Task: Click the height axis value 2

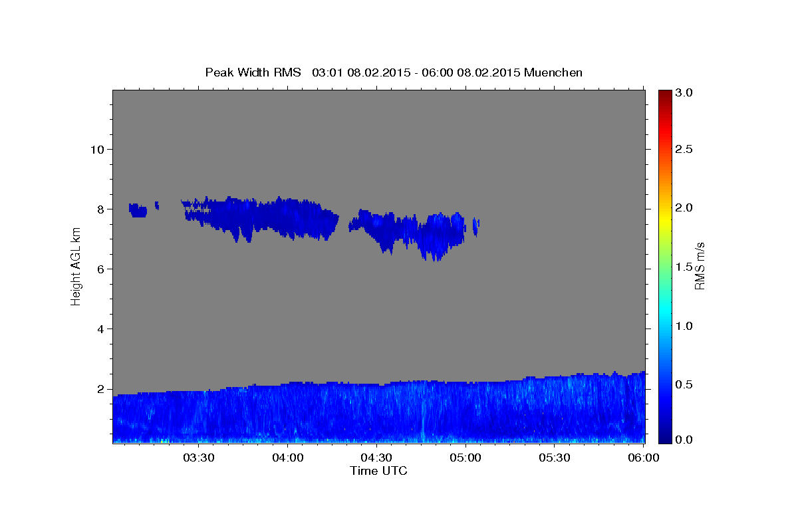Action: (x=101, y=390)
